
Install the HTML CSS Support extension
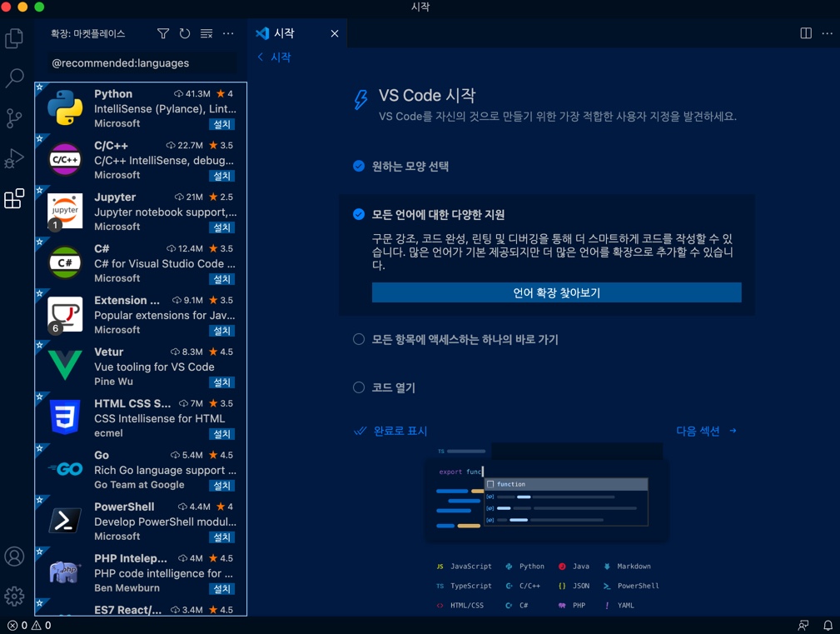[x=221, y=434]
